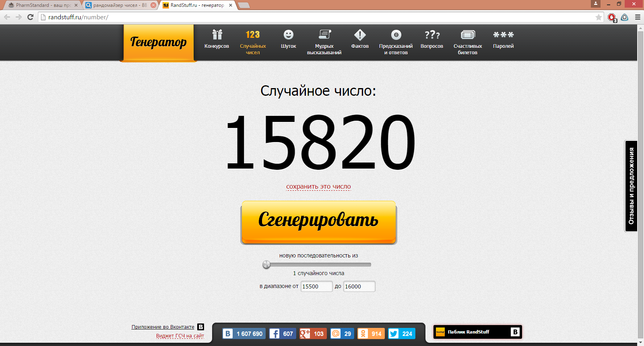
Task: Share via the Twitter counter button
Action: coord(401,334)
